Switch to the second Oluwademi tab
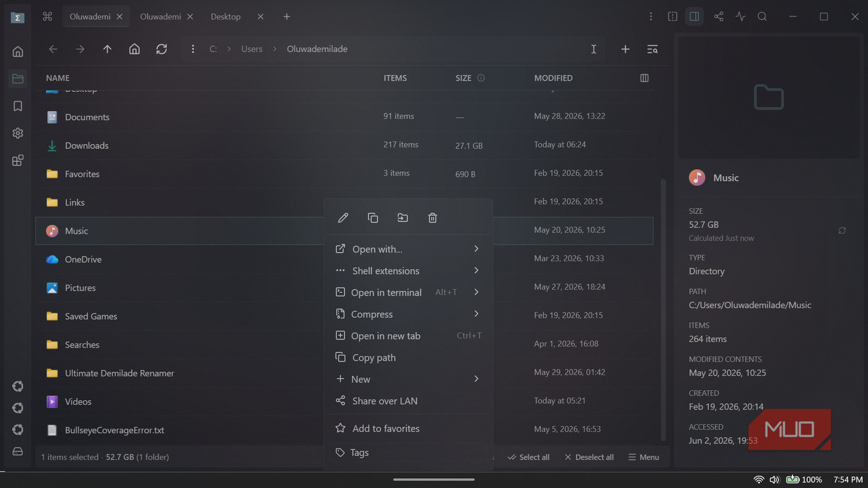Screen dimensions: 868x488 point(160,17)
